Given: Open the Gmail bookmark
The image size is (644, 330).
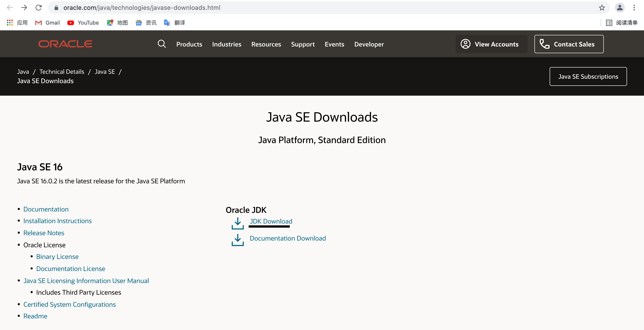Looking at the screenshot, I should click(47, 23).
